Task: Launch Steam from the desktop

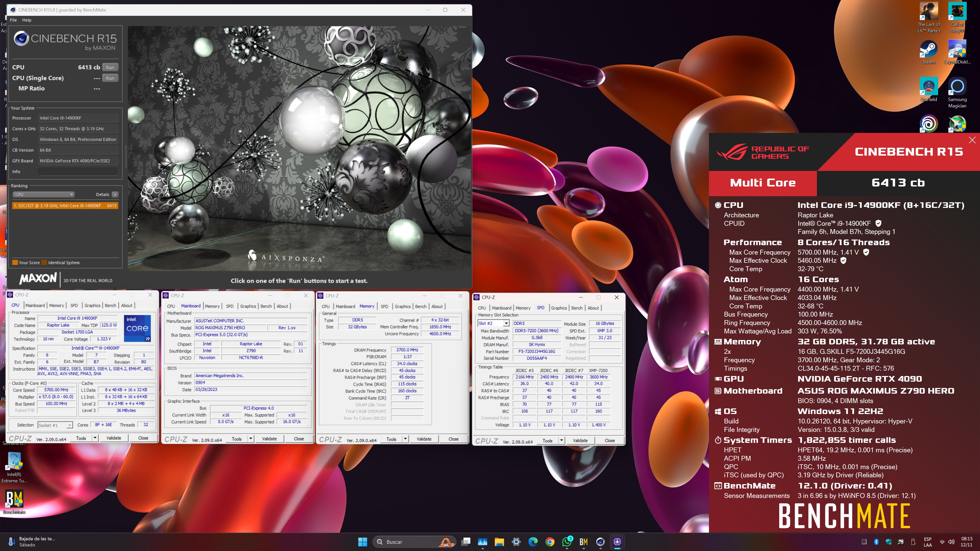Action: (929, 52)
